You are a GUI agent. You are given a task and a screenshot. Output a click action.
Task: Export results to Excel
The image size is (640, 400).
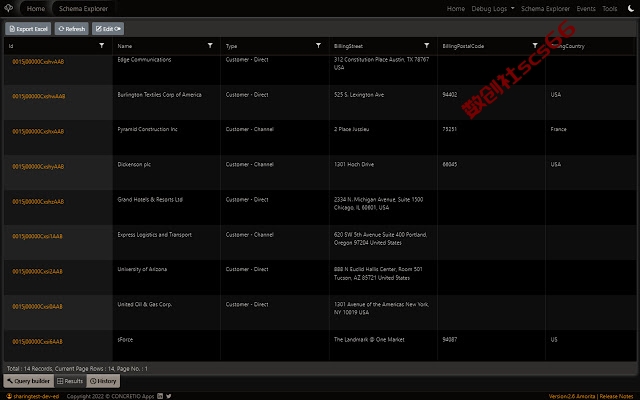pyautogui.click(x=28, y=29)
